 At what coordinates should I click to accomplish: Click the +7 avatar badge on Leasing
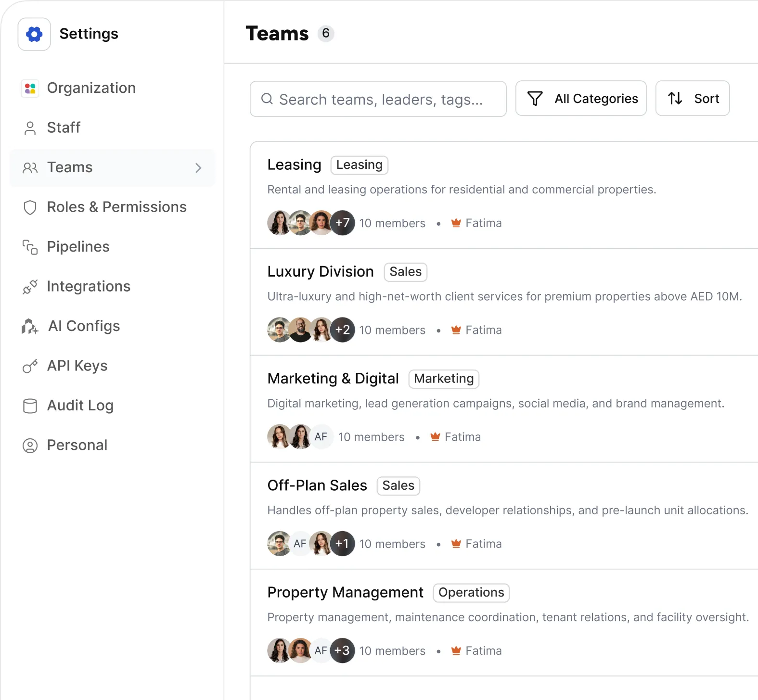[343, 223]
